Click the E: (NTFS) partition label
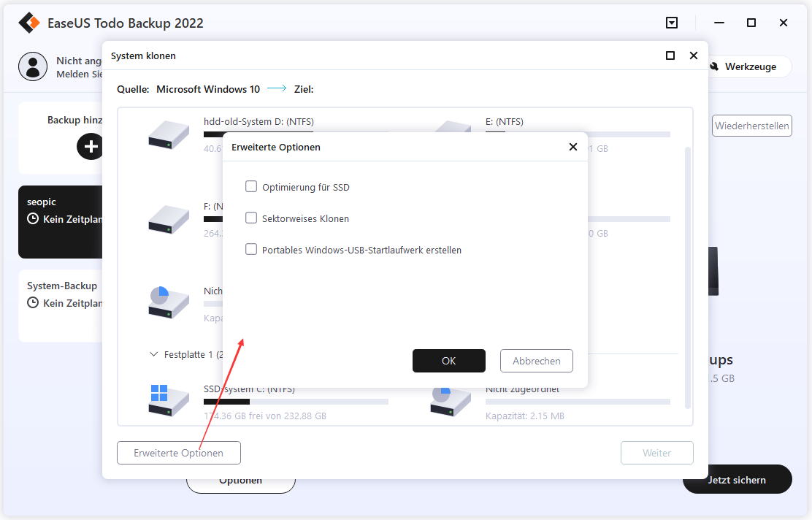812x520 pixels. tap(505, 122)
